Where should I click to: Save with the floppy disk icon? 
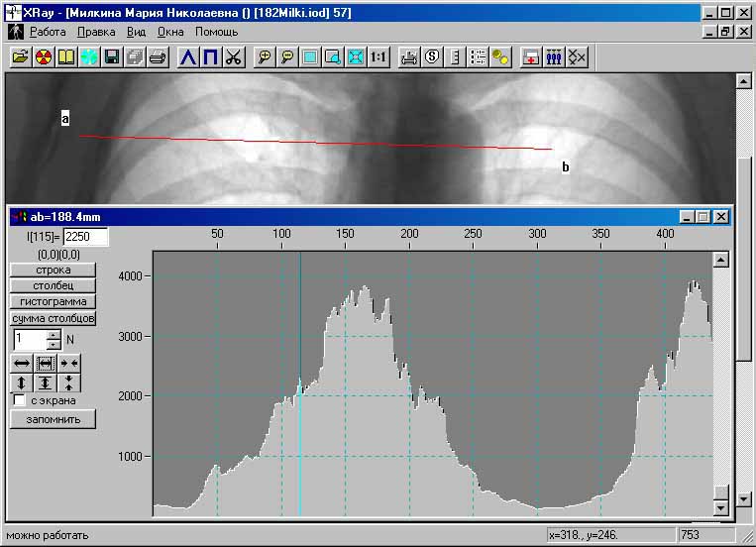click(x=112, y=57)
